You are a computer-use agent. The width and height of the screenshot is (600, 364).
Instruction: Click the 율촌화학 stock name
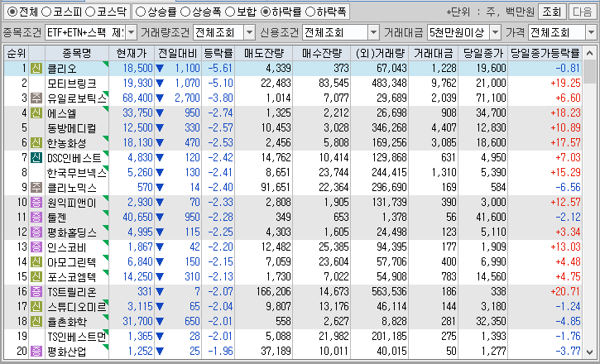[66, 321]
